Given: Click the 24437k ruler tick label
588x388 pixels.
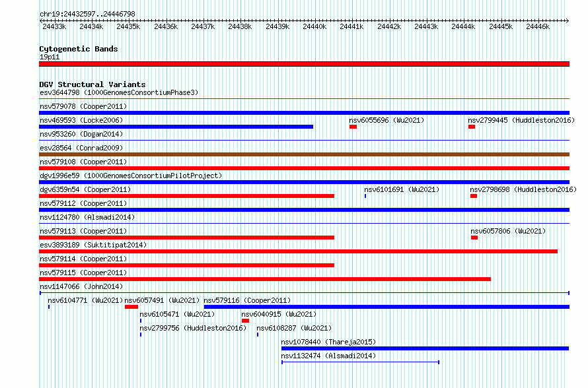Looking at the screenshot, I should [203, 26].
